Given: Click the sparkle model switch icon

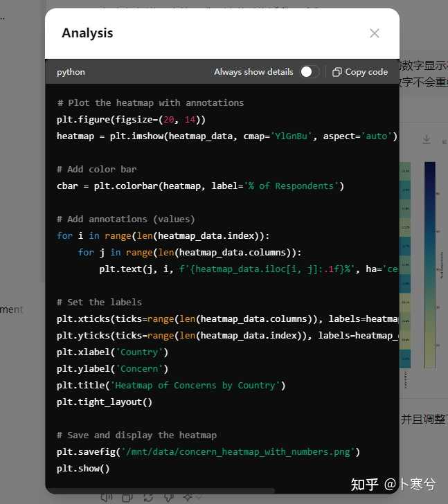Looking at the screenshot, I should [x=186, y=496].
